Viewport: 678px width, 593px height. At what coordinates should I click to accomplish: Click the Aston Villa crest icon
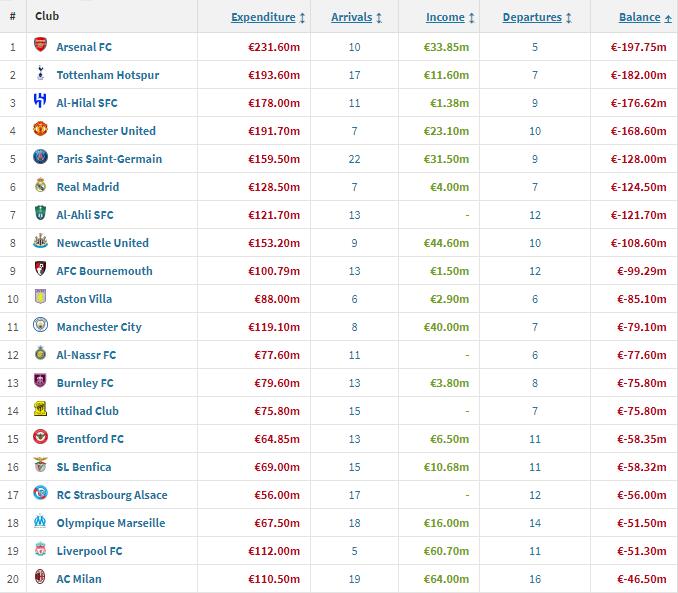[40, 296]
